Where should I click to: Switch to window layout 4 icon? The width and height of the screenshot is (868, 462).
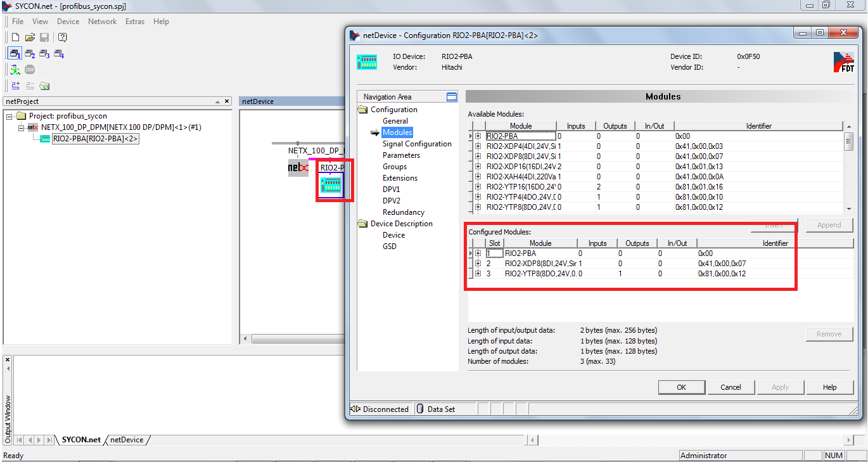(59, 54)
